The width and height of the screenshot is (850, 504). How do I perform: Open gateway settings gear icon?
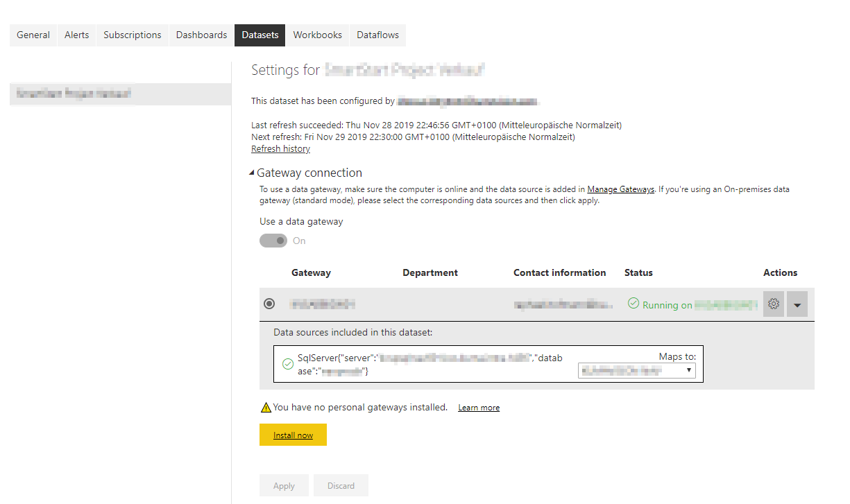point(774,304)
